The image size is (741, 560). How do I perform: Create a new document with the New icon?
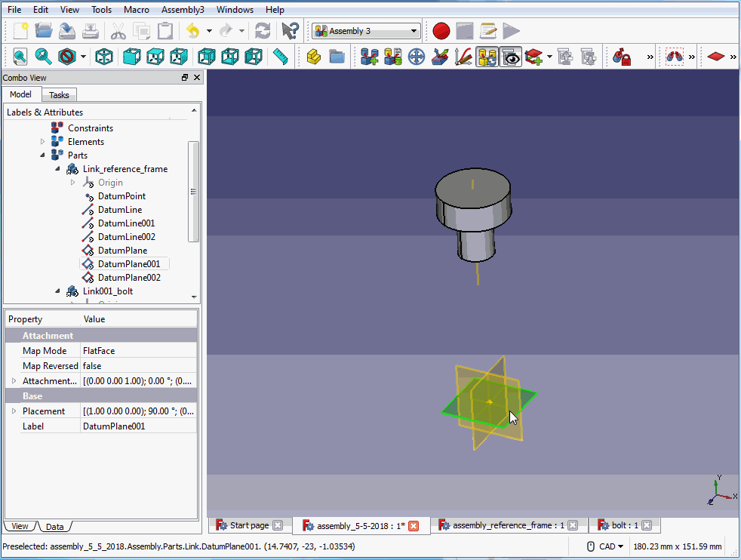point(20,31)
